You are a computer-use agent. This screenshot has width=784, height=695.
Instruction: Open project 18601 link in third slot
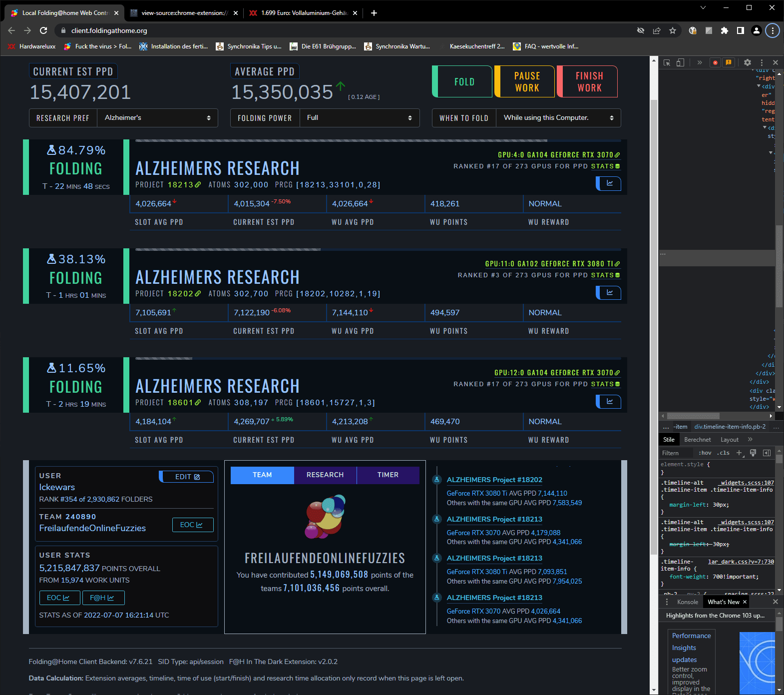(x=184, y=403)
